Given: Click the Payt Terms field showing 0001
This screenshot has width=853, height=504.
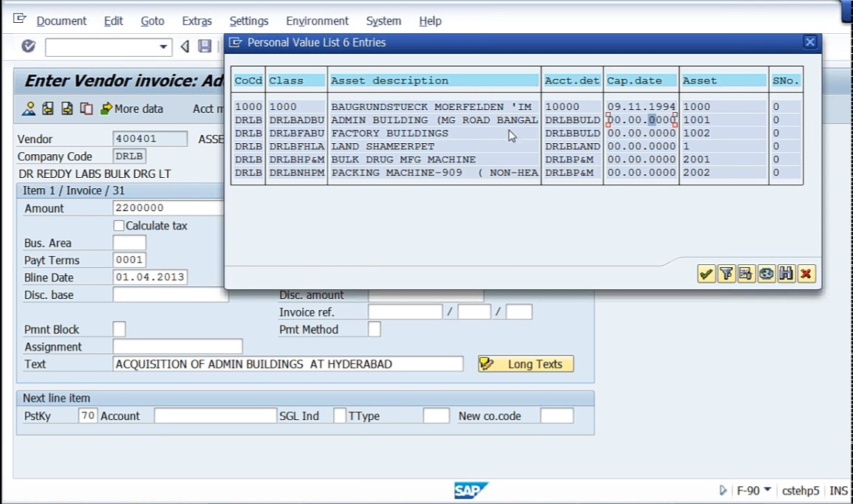Looking at the screenshot, I should tap(129, 260).
